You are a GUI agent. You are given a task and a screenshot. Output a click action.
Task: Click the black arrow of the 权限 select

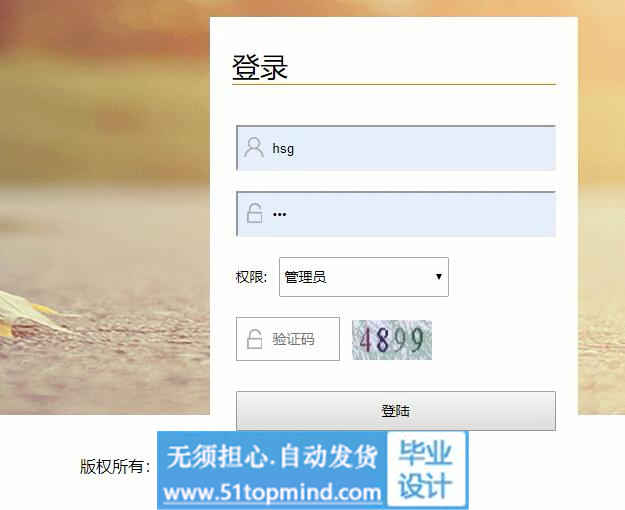coord(439,276)
